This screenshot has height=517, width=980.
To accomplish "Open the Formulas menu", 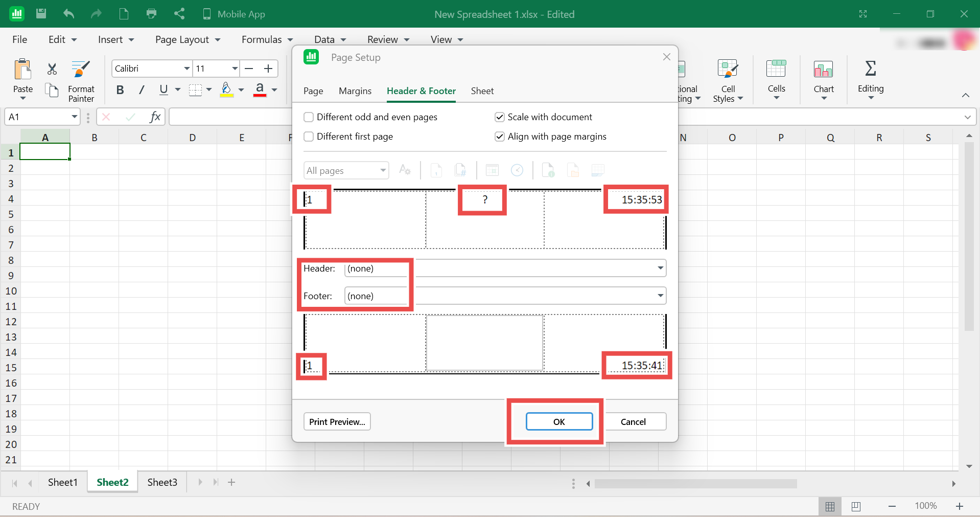I will (x=267, y=39).
